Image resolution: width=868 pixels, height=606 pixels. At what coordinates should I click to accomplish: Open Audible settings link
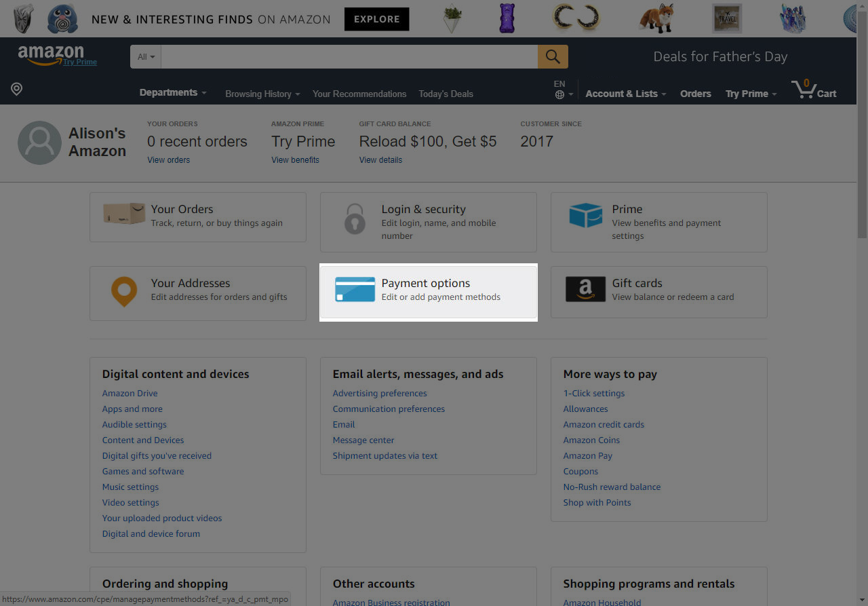tap(134, 425)
